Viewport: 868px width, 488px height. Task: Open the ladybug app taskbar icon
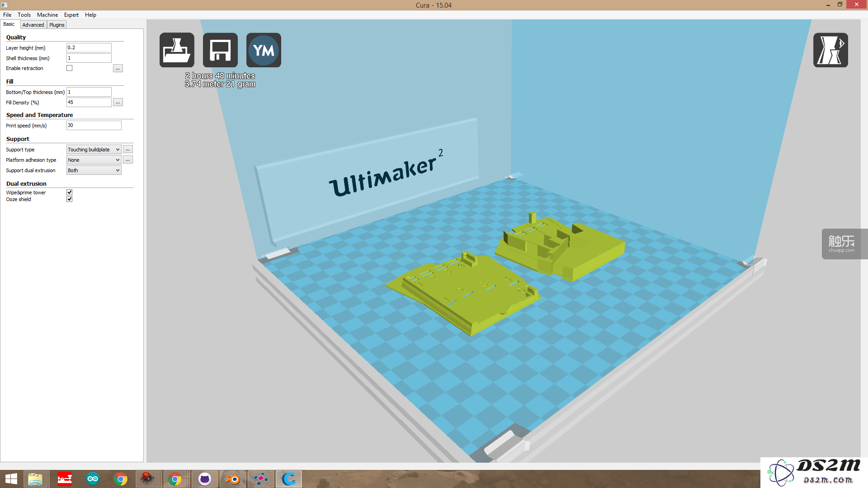(147, 479)
